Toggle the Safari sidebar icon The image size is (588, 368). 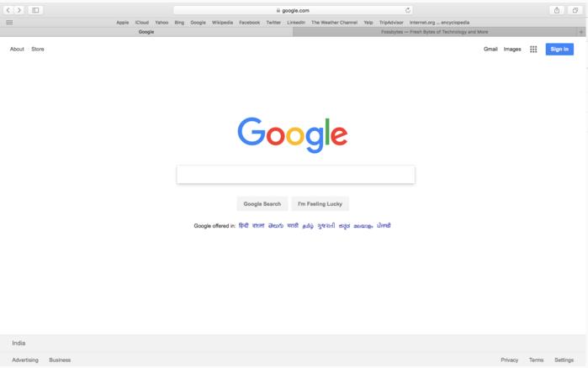35,10
